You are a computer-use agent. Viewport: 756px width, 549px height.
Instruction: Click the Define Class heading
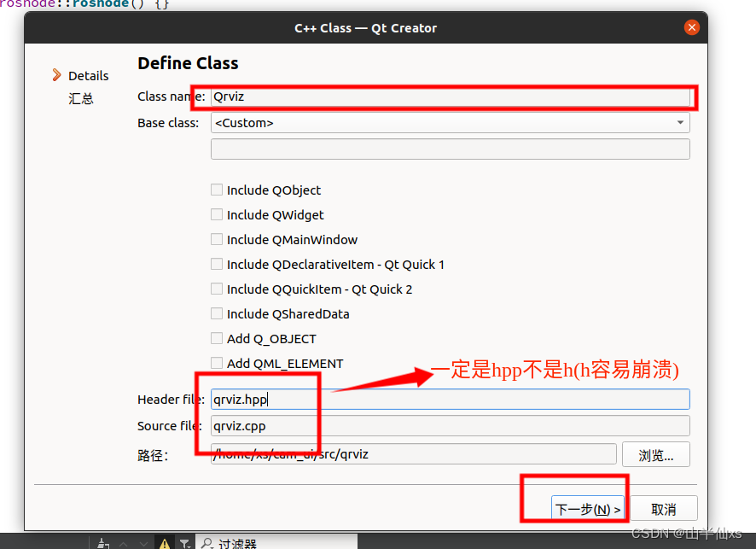tap(188, 63)
